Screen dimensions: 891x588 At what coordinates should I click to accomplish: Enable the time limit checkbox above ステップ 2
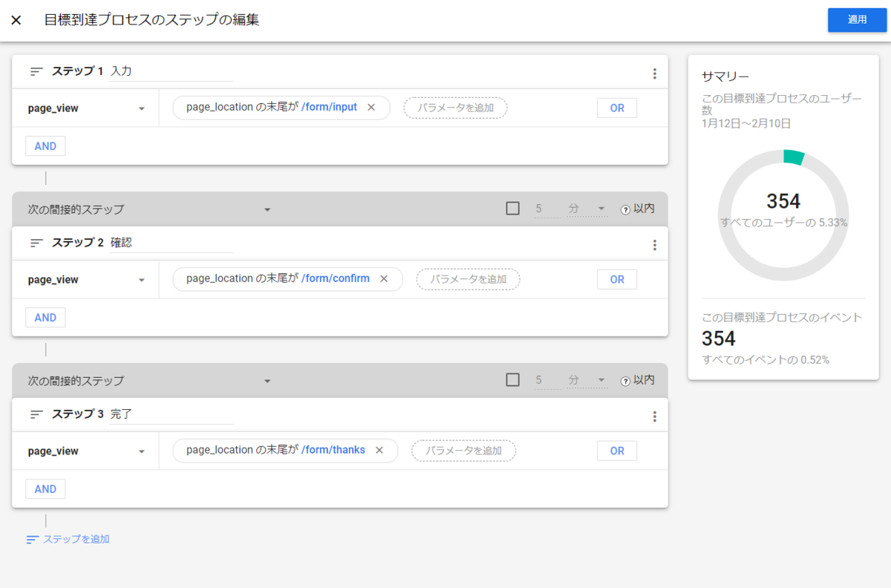coord(512,209)
